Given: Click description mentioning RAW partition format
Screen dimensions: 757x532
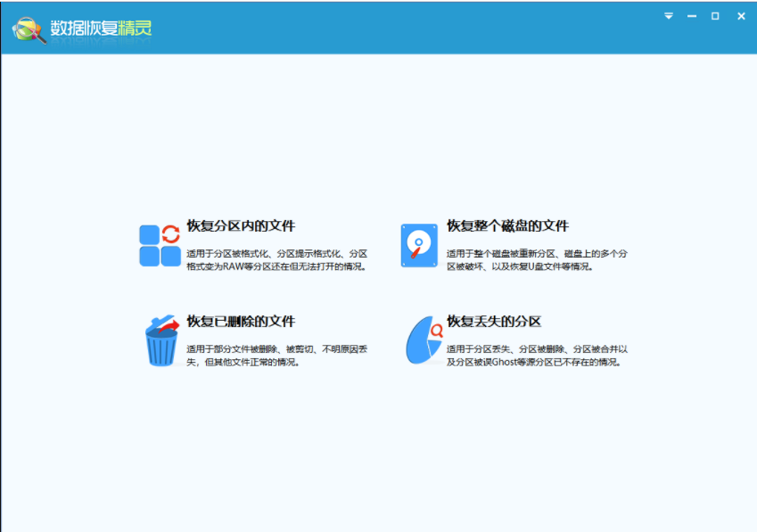Looking at the screenshot, I should pos(277,260).
